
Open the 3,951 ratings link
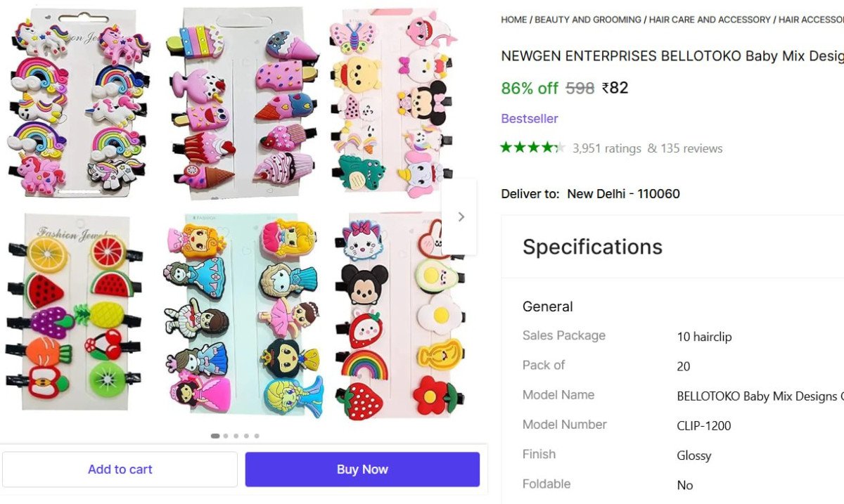[x=606, y=148]
